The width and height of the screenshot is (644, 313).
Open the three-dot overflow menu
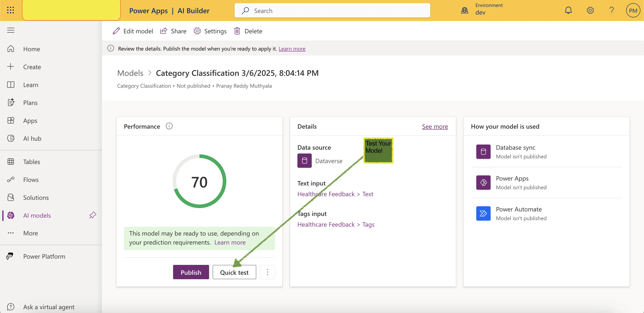tap(267, 272)
